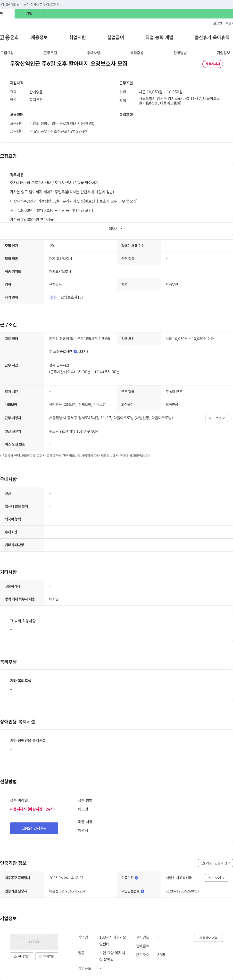This screenshot has height=980, width=233.
Task: Click the 주 소정근로시간 help question icon
Action: click(75, 352)
